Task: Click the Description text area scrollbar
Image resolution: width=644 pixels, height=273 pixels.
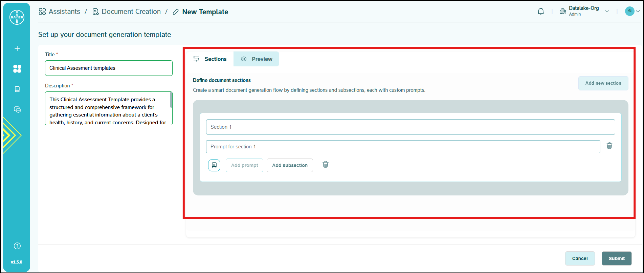Action: [171, 100]
